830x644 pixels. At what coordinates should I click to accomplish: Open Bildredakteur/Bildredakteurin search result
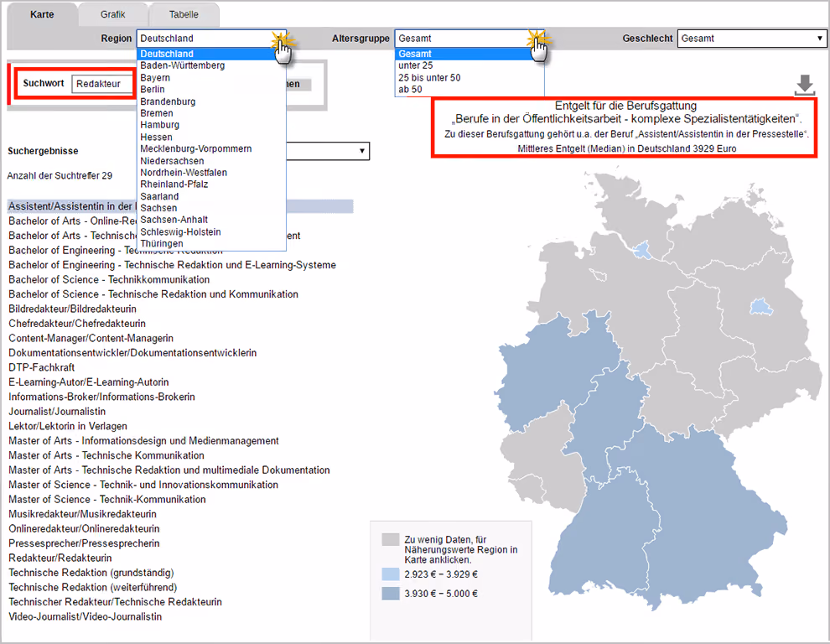click(72, 309)
